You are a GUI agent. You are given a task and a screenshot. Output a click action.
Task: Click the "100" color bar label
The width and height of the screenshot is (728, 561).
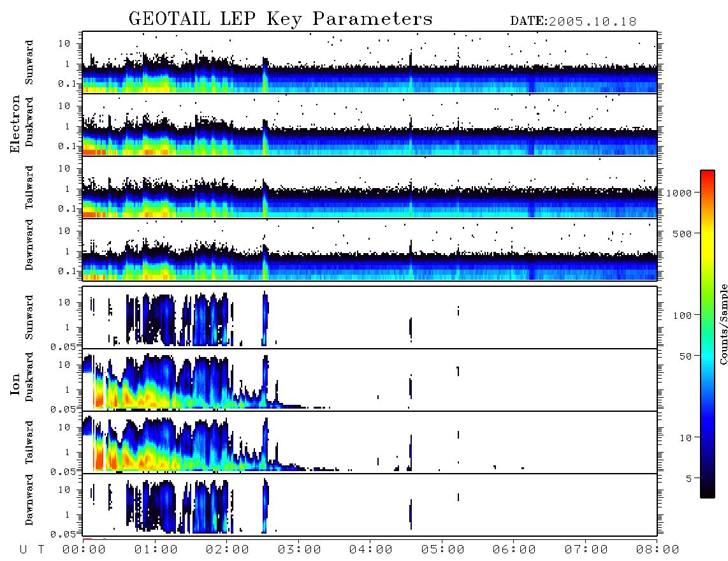682,316
